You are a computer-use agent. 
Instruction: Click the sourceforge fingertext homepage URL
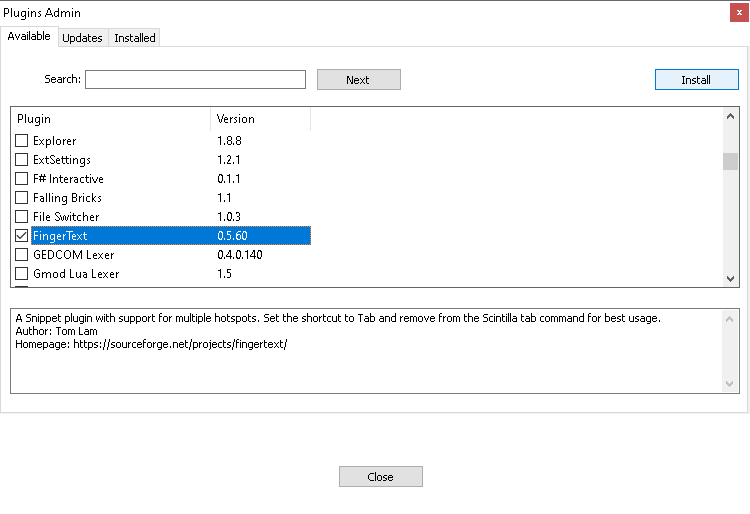tap(180, 344)
